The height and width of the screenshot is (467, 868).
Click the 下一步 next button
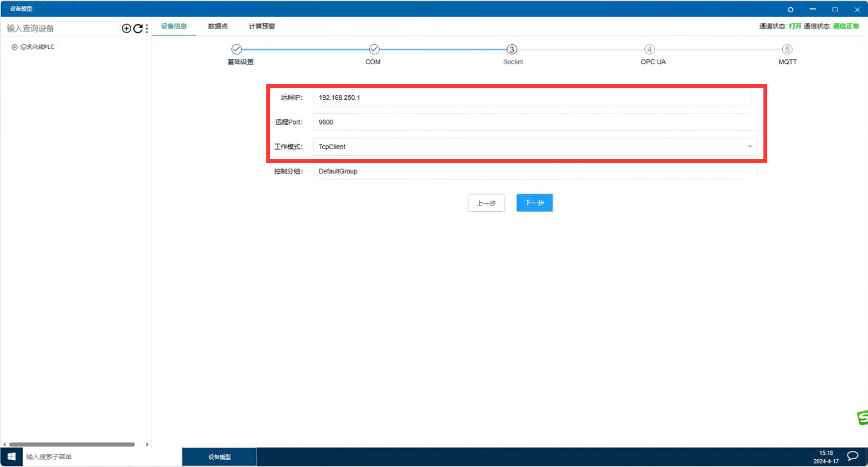pyautogui.click(x=535, y=203)
